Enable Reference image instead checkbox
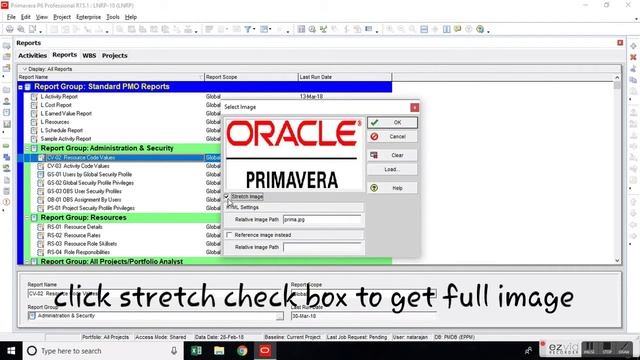Viewport: 640px width, 360px height. (x=229, y=235)
